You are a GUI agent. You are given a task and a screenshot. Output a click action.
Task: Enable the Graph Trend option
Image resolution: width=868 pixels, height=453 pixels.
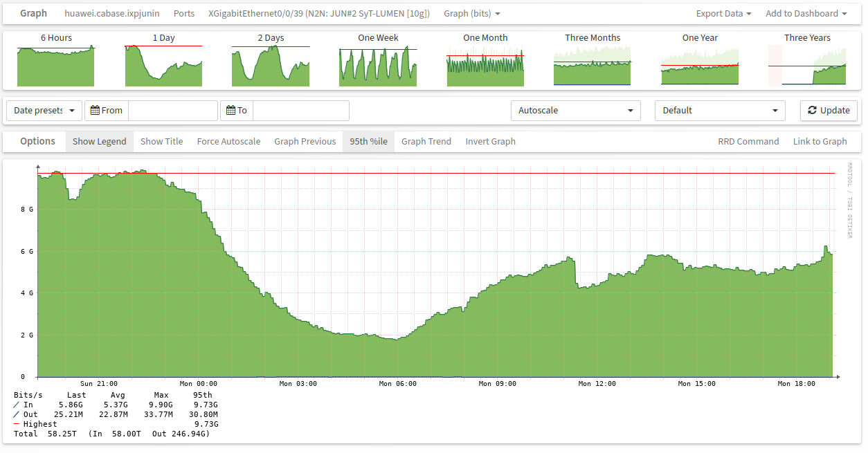(426, 142)
